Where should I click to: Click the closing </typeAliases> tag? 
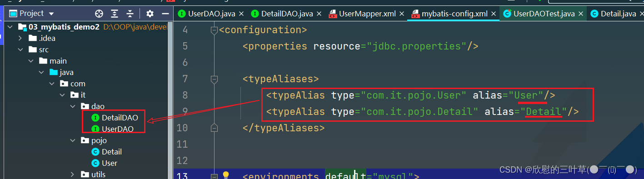click(284, 128)
